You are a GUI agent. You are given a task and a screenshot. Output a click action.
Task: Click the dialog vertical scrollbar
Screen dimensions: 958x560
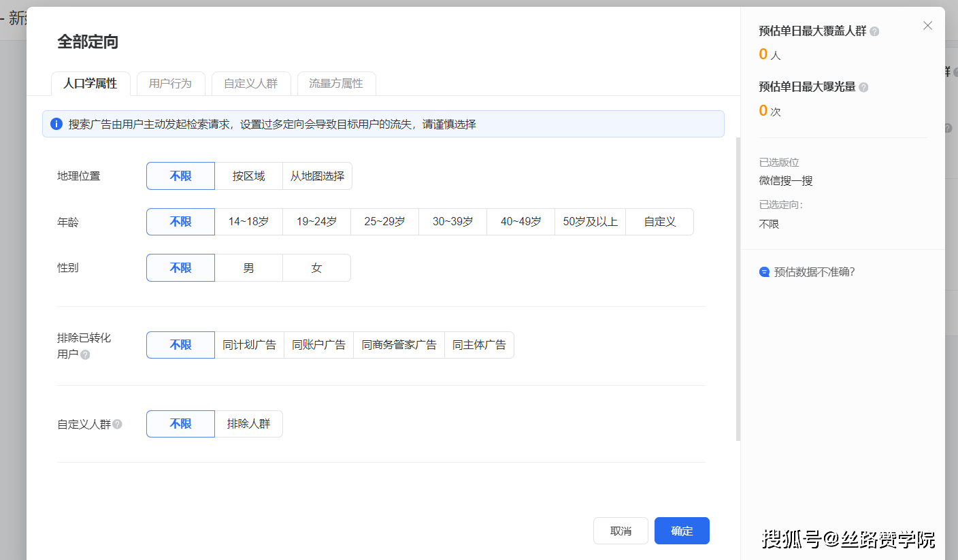(x=738, y=289)
